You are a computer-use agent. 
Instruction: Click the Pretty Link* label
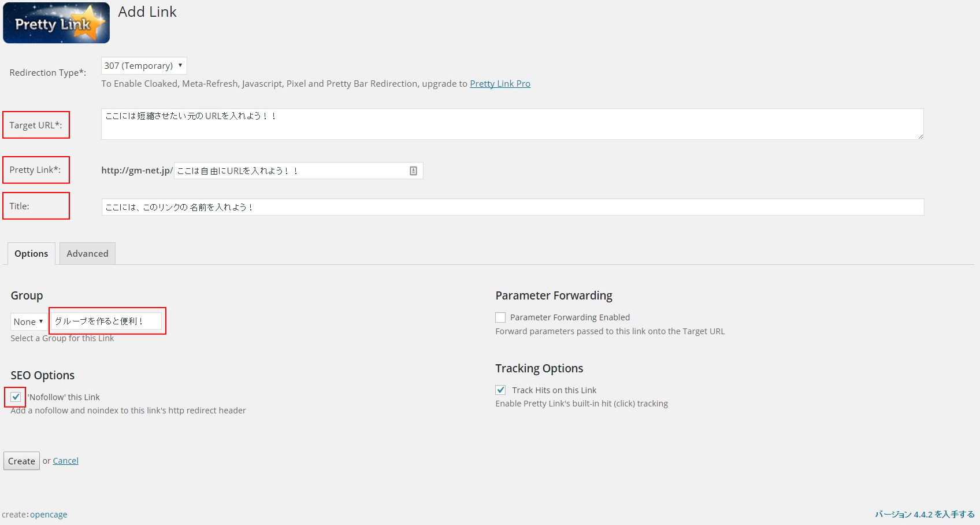pyautogui.click(x=35, y=170)
